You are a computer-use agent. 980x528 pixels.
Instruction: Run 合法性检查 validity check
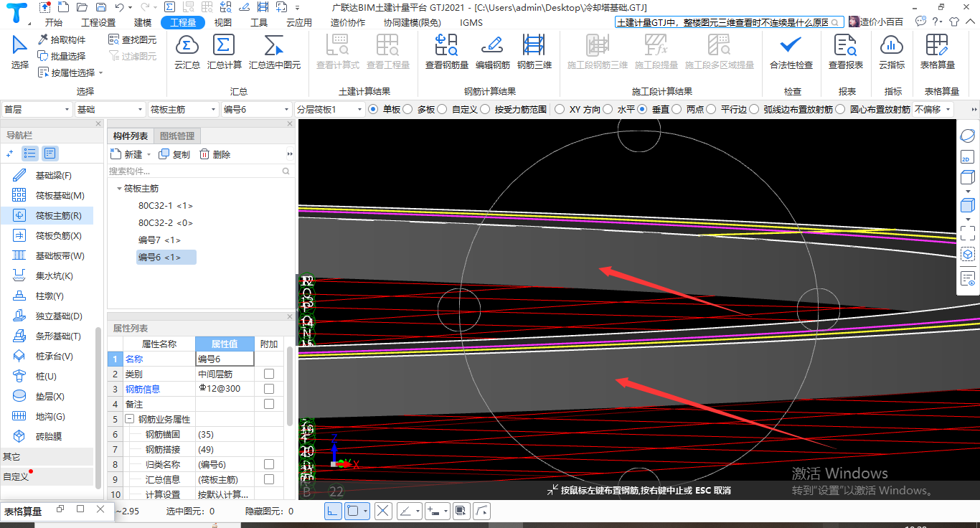point(791,52)
